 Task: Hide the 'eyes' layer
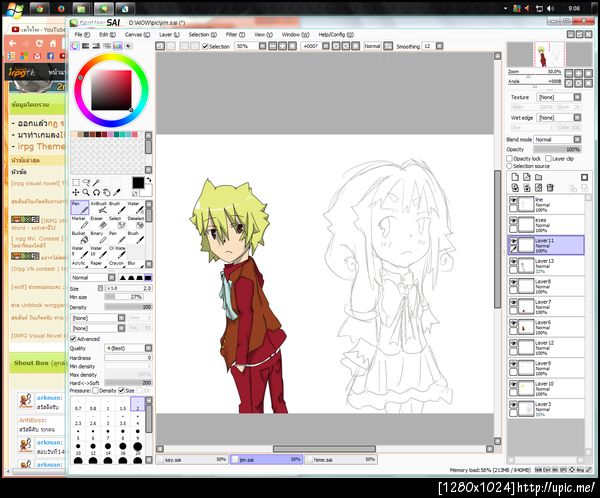513,221
